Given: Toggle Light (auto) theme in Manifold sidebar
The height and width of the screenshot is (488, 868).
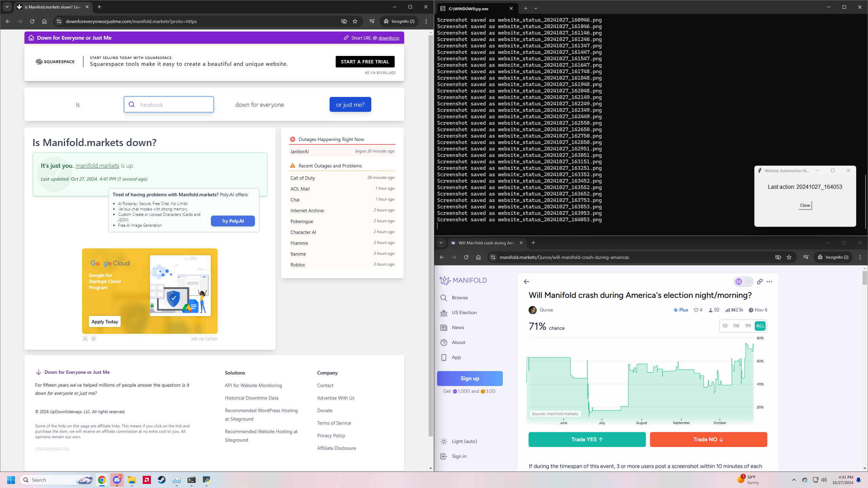Looking at the screenshot, I should [x=458, y=441].
